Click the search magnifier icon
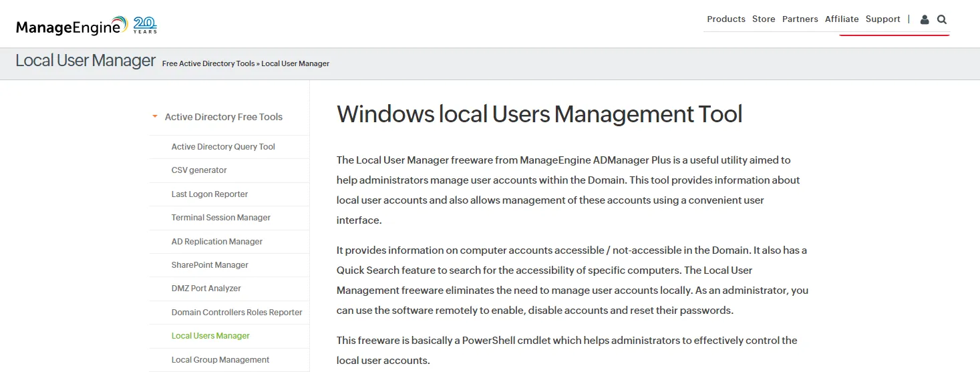980x372 pixels. (942, 19)
